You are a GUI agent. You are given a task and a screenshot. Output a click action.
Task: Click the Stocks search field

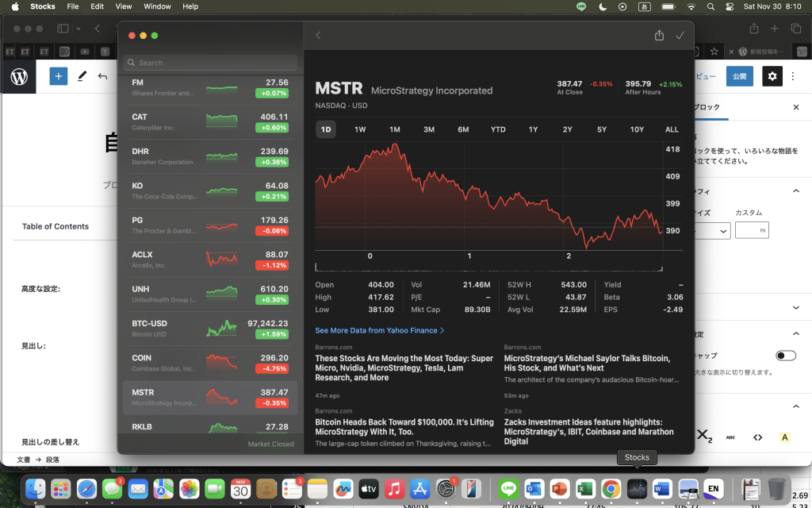[x=211, y=63]
